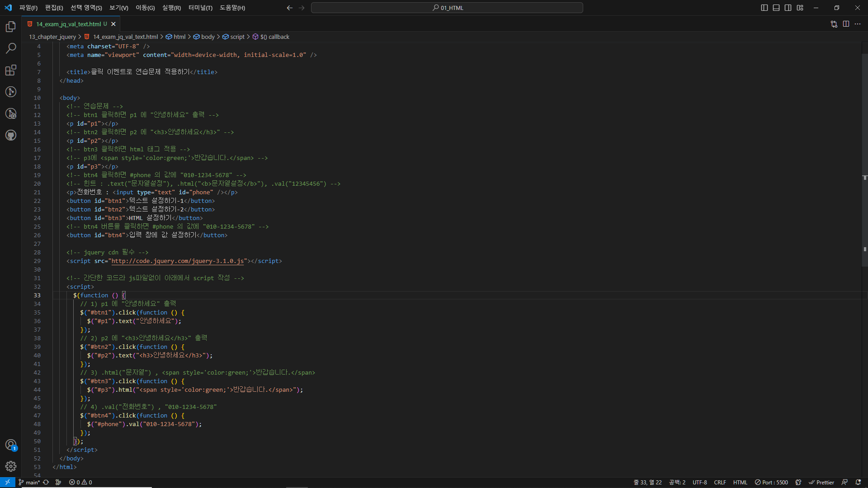
Task: Toggle the bottom Panel layout button
Action: point(776,8)
